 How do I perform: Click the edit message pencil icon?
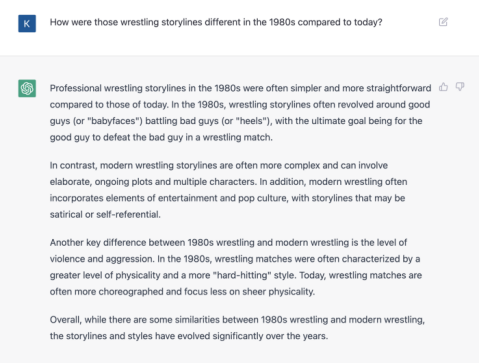click(x=443, y=22)
